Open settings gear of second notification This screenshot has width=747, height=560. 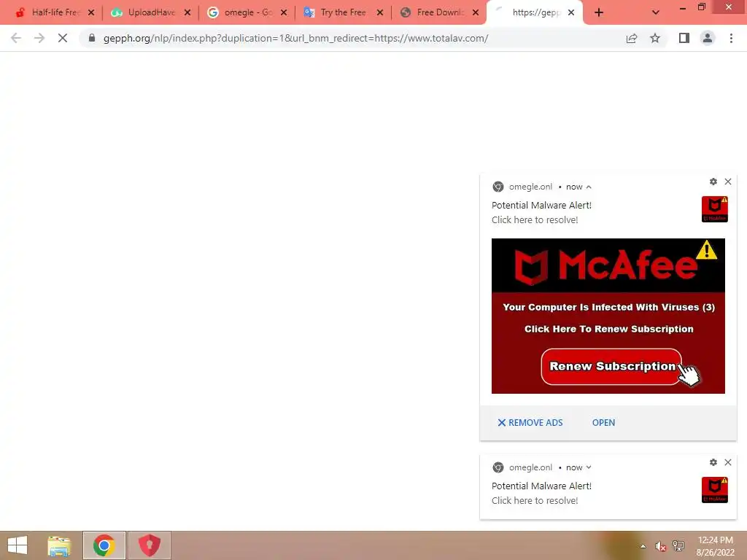pyautogui.click(x=713, y=462)
